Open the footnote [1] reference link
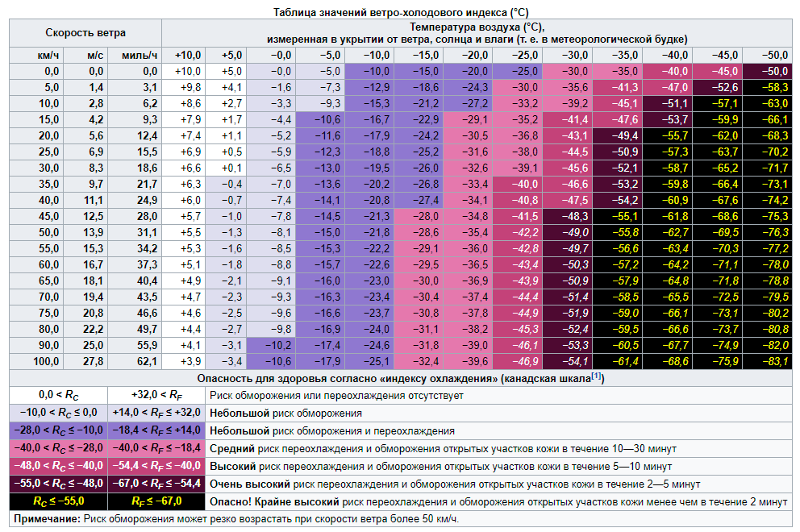This screenshot has height=532, width=800. [596, 376]
